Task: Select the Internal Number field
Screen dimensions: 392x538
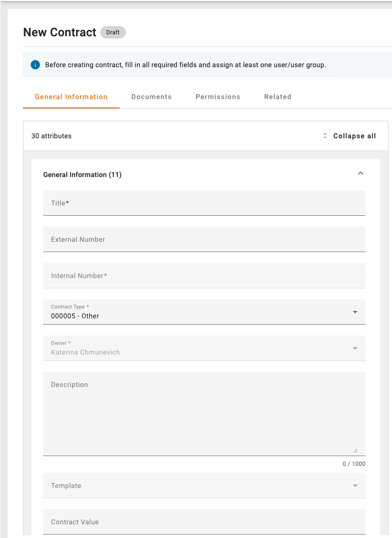Action: point(204,276)
